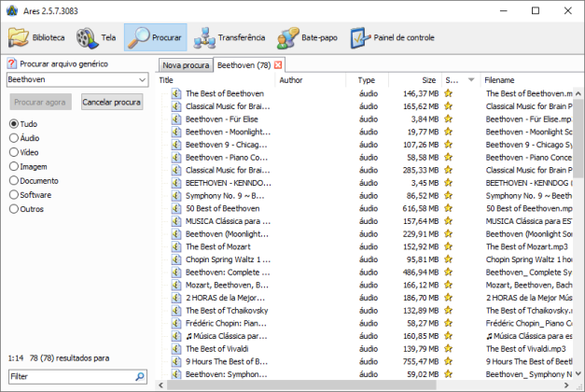Click audio file icon for 50 Best of Beethoven
585x392 pixels.
(176, 208)
